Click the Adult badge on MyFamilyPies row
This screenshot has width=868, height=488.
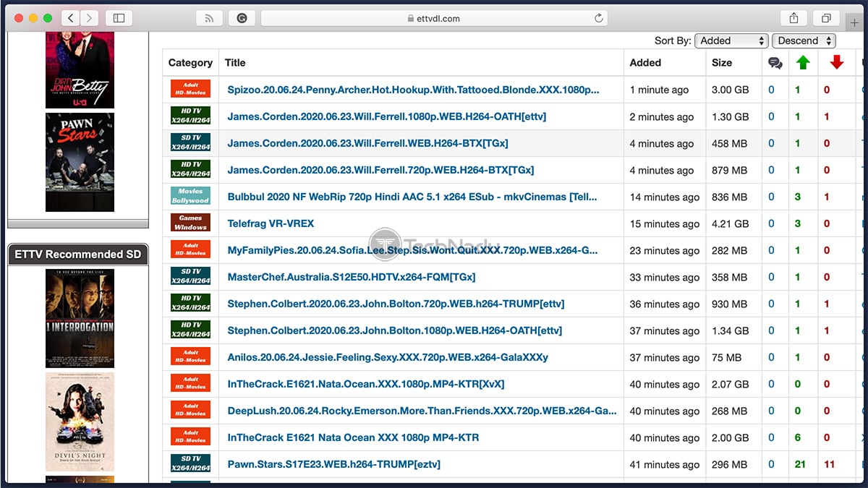(x=190, y=249)
